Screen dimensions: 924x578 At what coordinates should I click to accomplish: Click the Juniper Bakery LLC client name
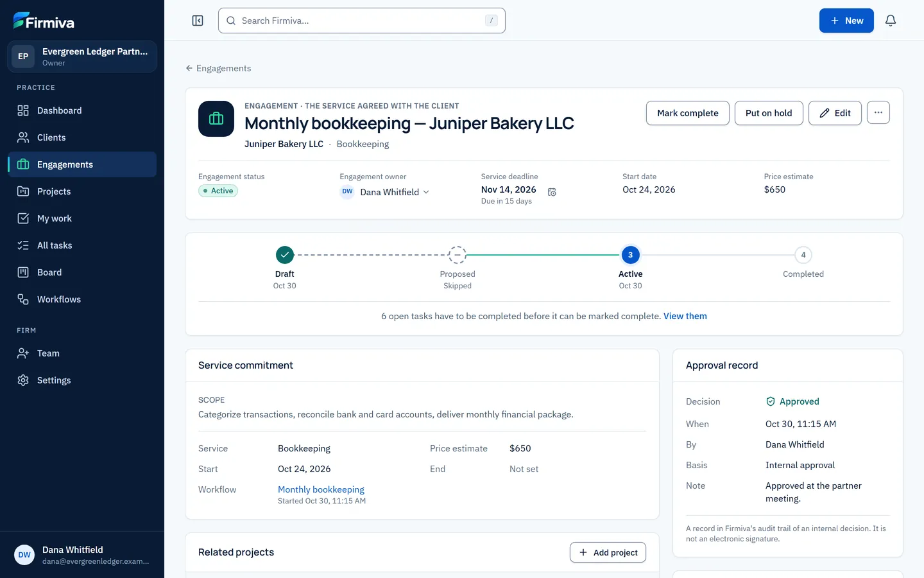click(284, 144)
